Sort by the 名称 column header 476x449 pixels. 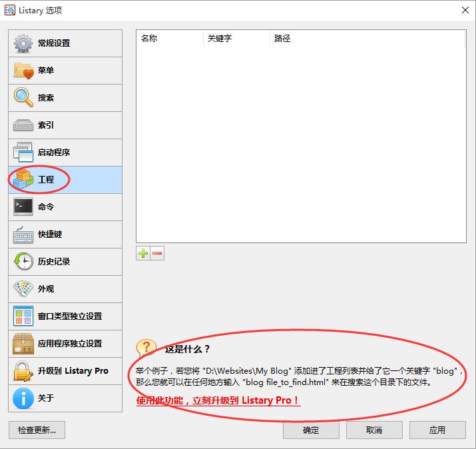tap(170, 39)
